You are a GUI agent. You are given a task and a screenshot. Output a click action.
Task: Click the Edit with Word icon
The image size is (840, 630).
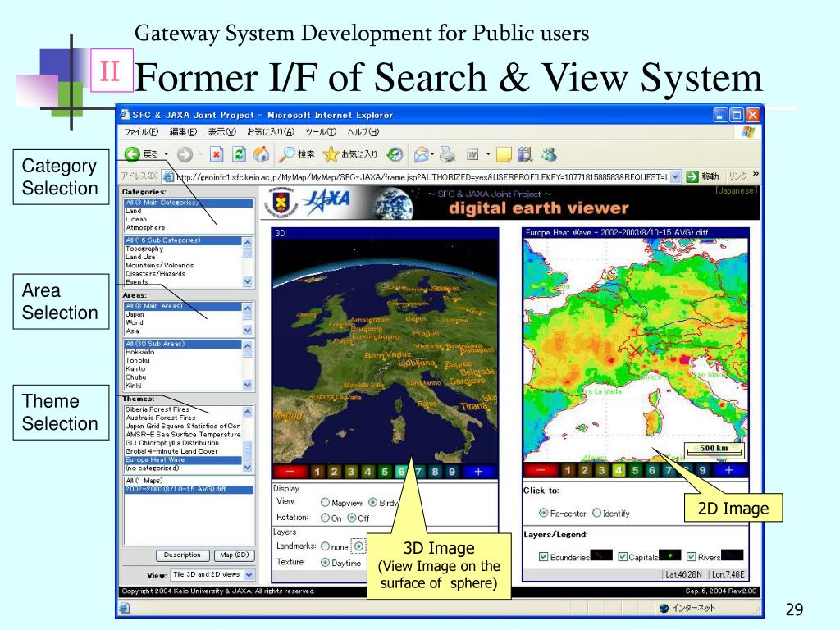[x=472, y=154]
